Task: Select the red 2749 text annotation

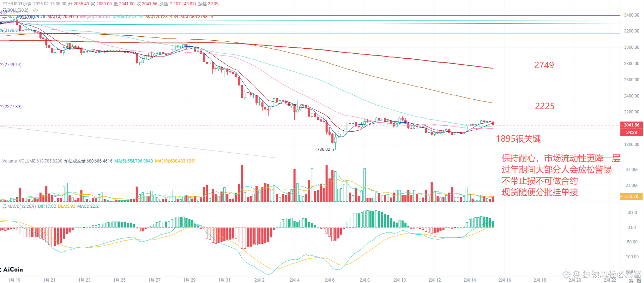Action: pos(544,65)
